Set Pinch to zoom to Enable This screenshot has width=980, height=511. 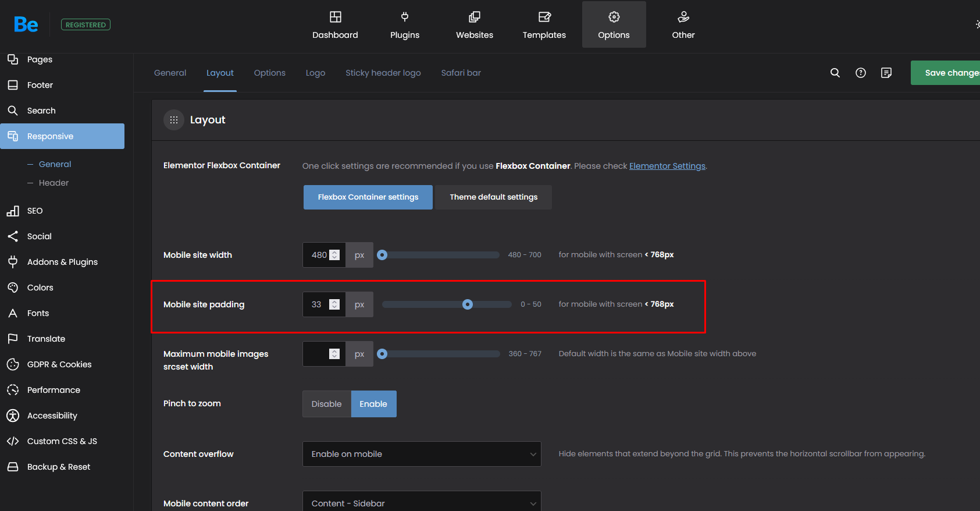[x=373, y=404]
